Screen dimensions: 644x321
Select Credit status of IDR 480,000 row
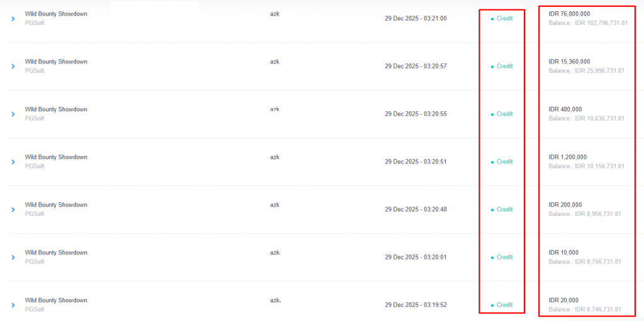504,114
